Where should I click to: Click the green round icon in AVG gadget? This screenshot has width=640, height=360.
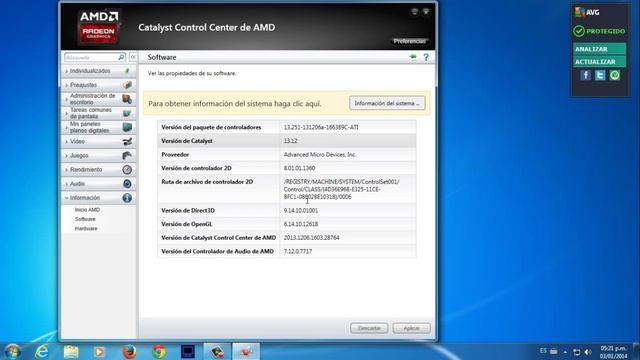click(x=615, y=75)
